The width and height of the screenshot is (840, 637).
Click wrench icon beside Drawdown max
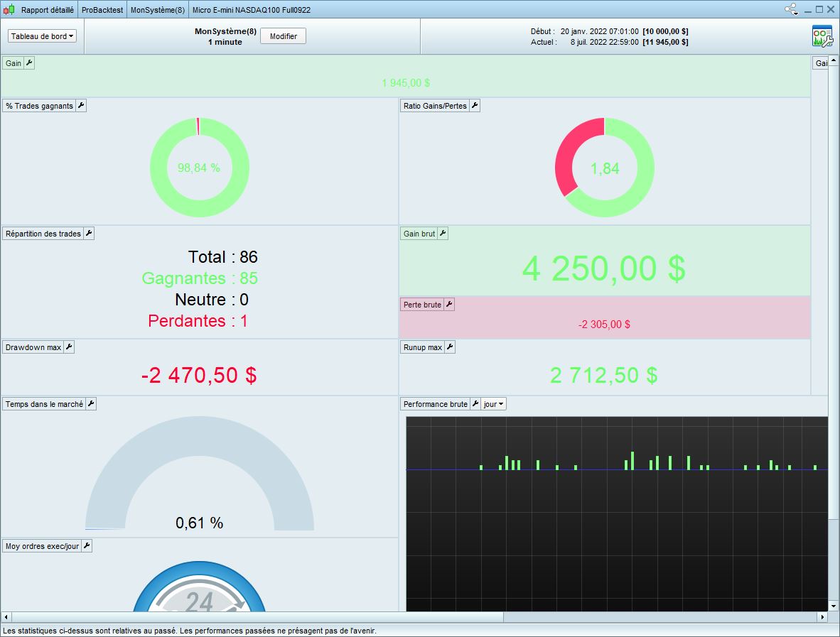68,347
